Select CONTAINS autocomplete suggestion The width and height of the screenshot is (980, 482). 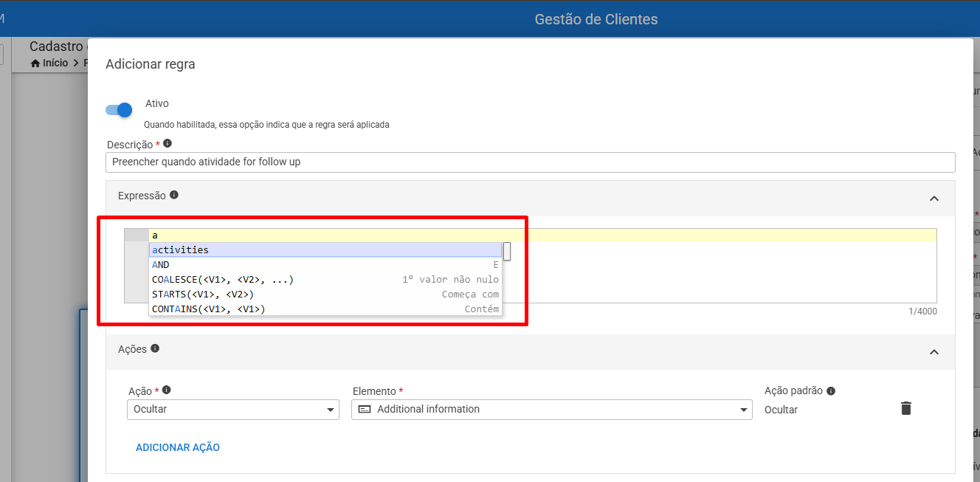point(325,309)
